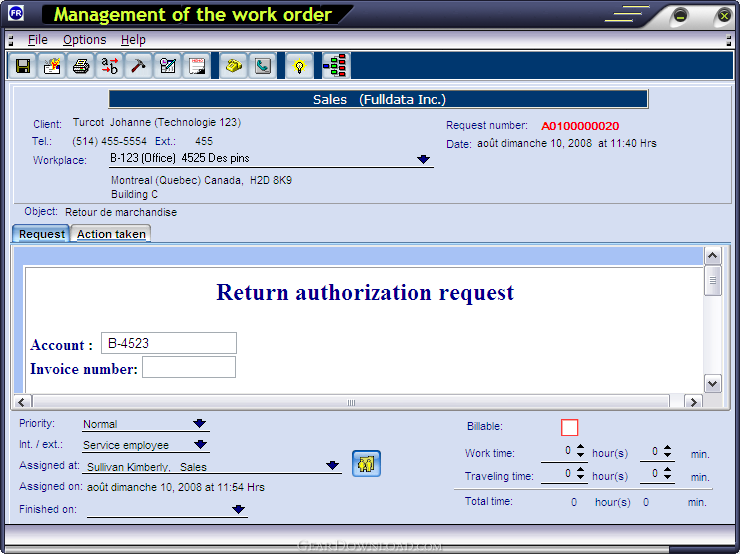This screenshot has height=554, width=740.
Task: Open the Priority dropdown showing Normal
Action: pos(200,423)
